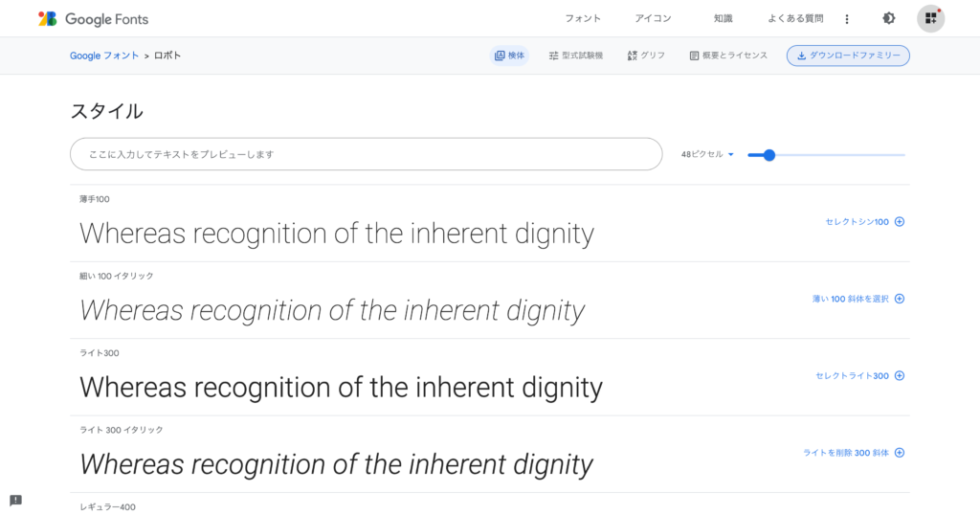Open the selected families grid icon

(930, 18)
